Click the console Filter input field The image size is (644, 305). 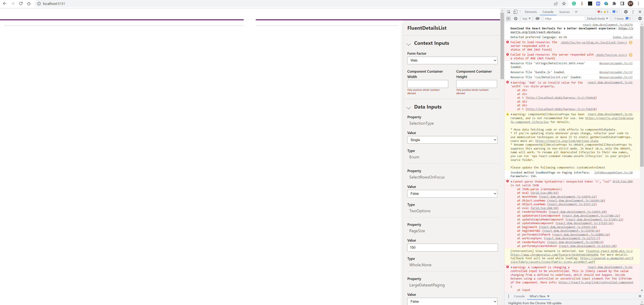(x=564, y=18)
